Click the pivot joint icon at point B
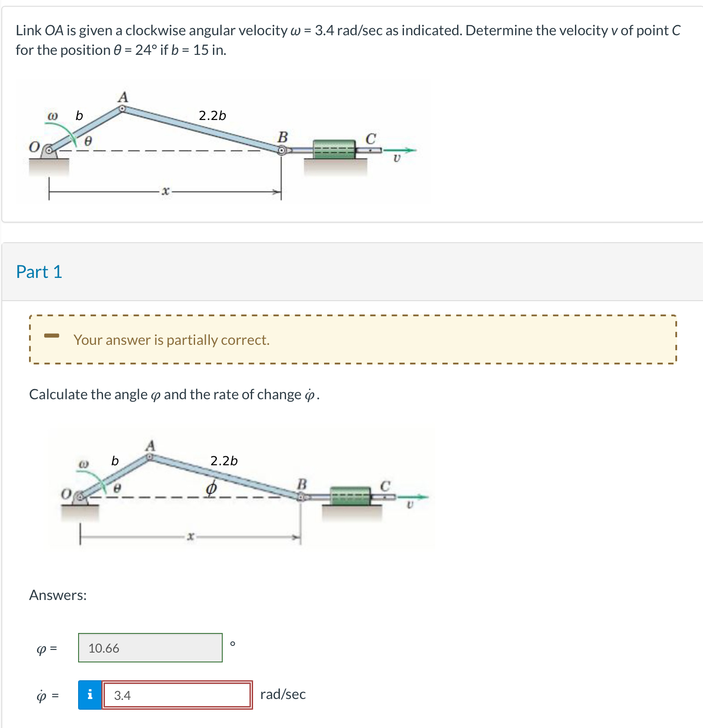703x728 pixels. [282, 151]
